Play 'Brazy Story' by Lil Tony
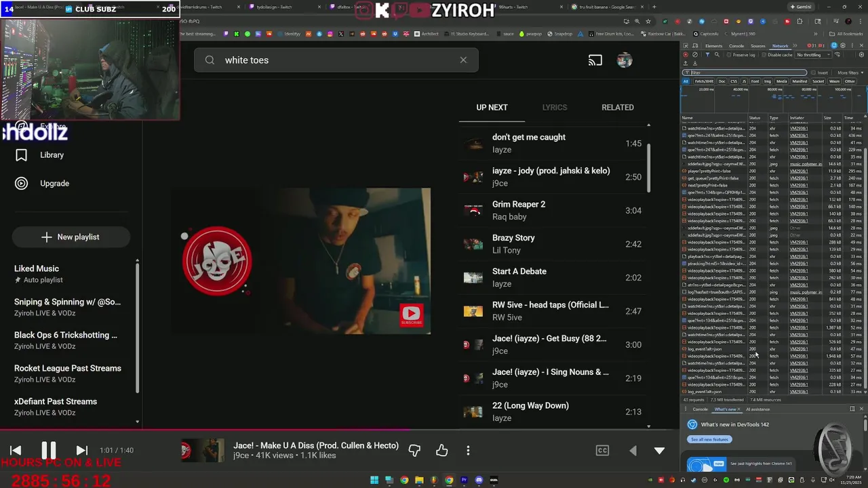Screen dimensions: 868x488 pos(553,244)
